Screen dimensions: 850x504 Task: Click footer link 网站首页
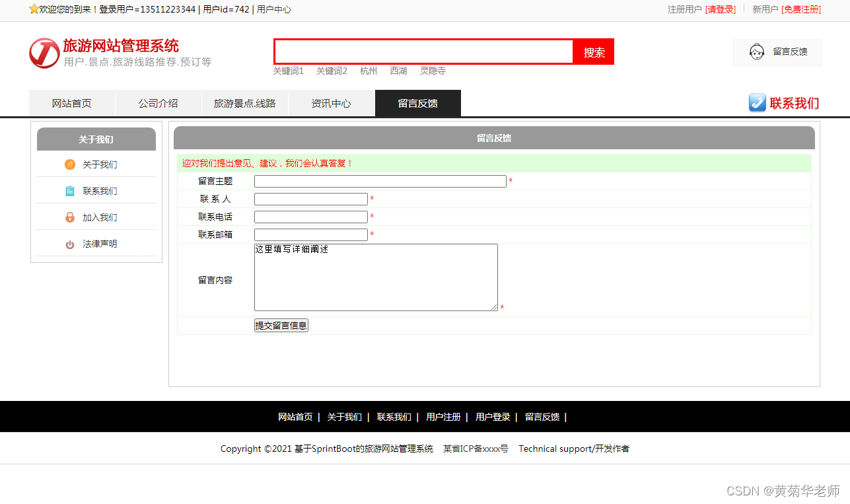[295, 417]
